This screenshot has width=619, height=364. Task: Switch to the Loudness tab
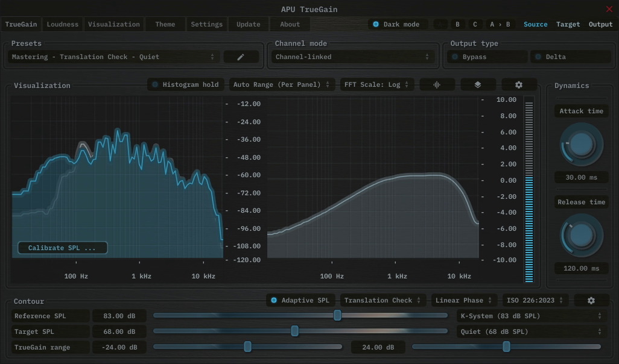[x=63, y=24]
